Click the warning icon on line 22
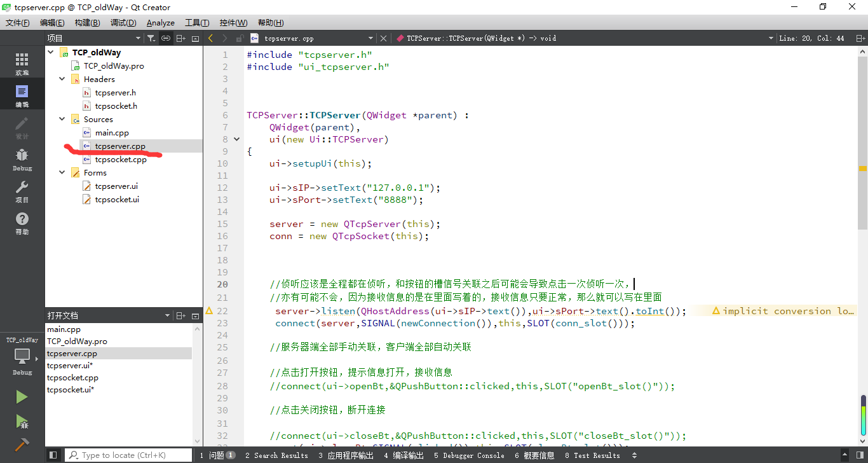The width and height of the screenshot is (868, 463). [x=209, y=311]
